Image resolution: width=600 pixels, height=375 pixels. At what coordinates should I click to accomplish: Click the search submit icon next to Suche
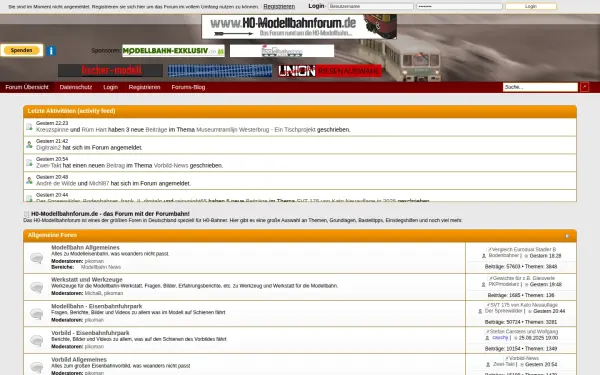coord(584,87)
